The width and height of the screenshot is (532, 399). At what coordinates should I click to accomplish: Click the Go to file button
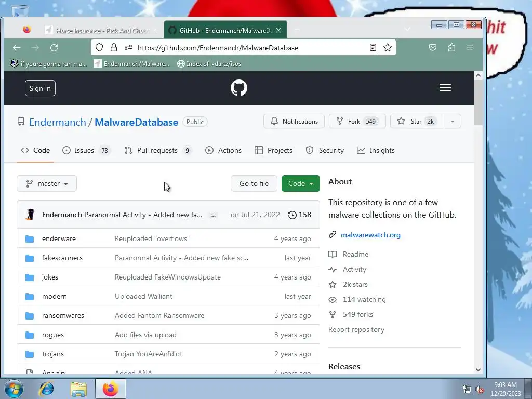pyautogui.click(x=254, y=183)
